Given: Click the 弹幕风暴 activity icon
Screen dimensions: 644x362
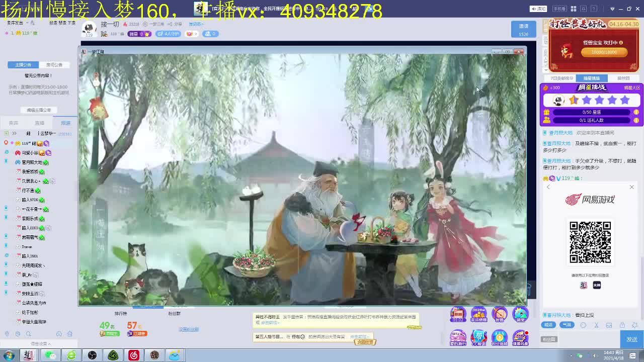Looking at the screenshot, I should tap(520, 337).
